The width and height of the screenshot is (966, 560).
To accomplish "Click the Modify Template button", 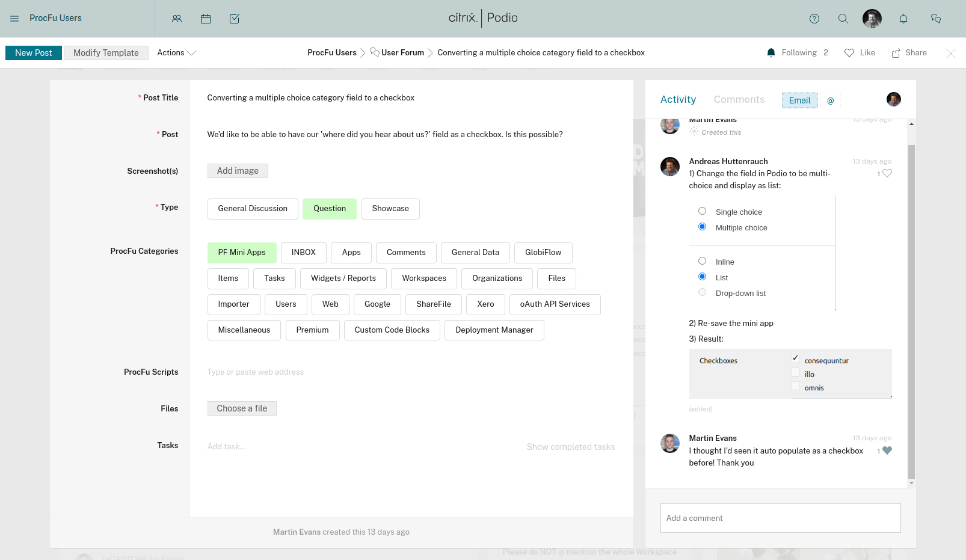I will [106, 53].
